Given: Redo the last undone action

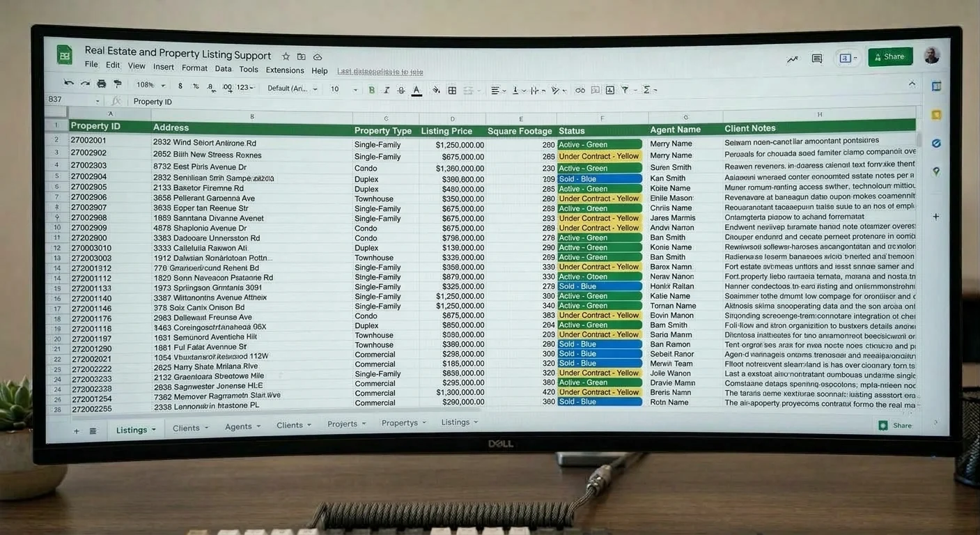Looking at the screenshot, I should pos(85,84).
